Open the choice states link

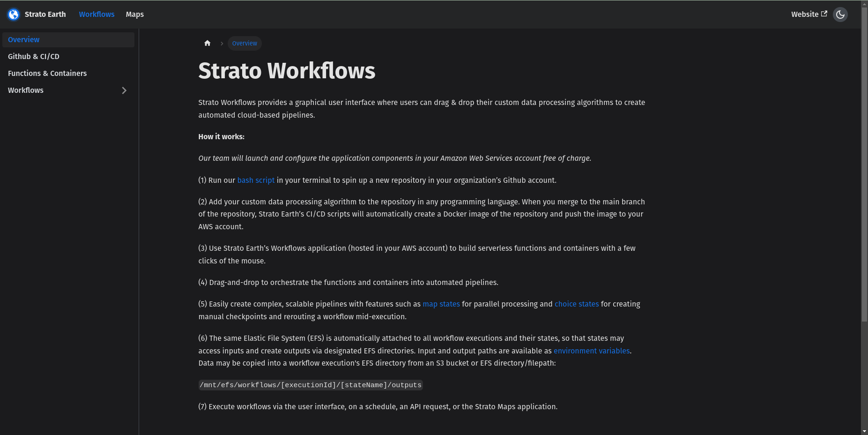[577, 304]
